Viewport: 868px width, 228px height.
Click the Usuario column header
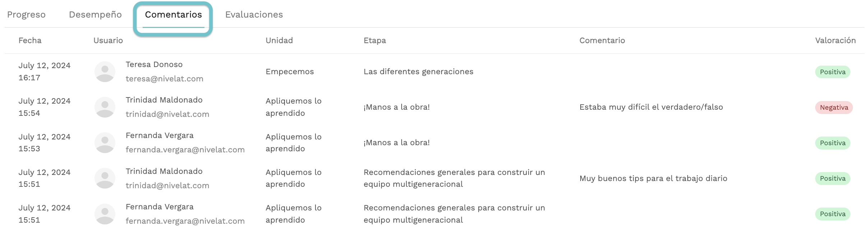tap(108, 41)
